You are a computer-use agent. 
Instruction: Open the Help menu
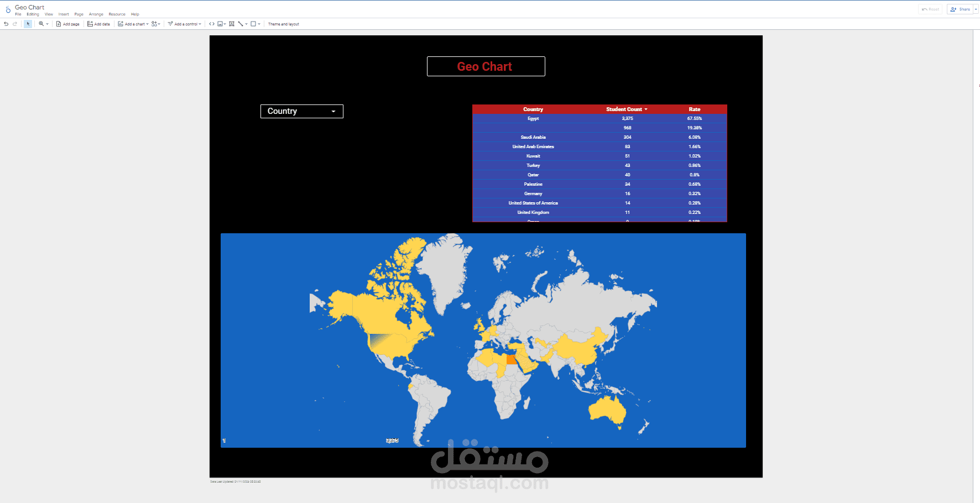[135, 14]
